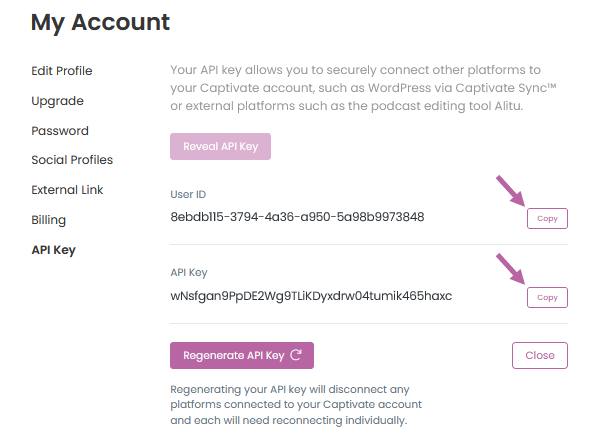Click the Regenerate API Key button
600x435 pixels.
[x=242, y=355]
